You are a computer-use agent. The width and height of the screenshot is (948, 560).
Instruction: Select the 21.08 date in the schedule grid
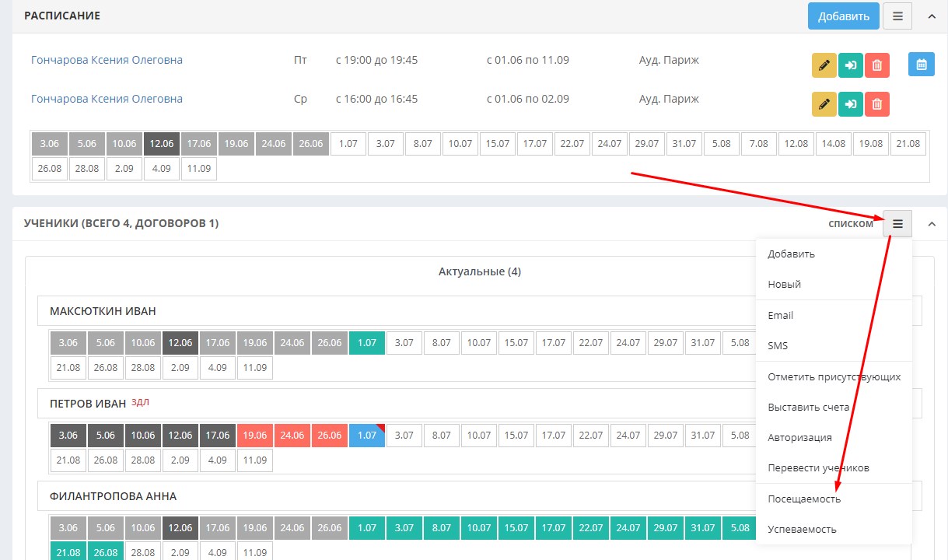(x=908, y=144)
